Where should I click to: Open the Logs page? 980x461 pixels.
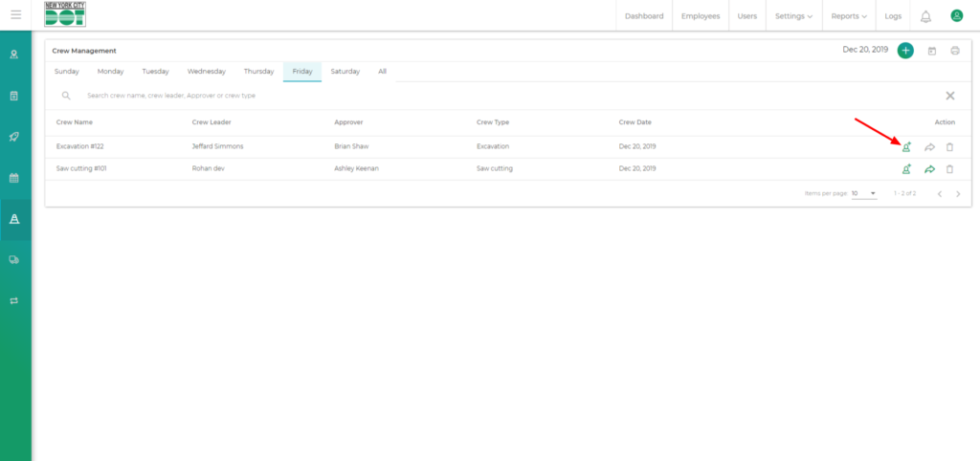click(893, 16)
